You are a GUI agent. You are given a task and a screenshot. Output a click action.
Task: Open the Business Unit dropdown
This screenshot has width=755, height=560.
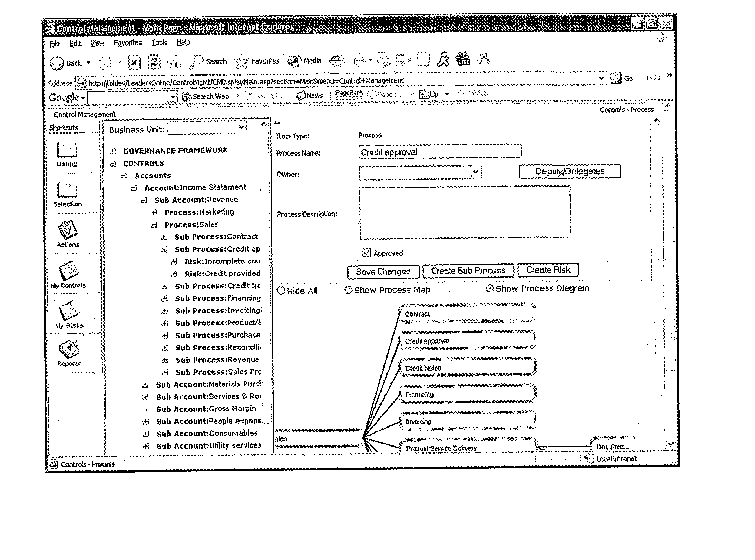[x=241, y=128]
